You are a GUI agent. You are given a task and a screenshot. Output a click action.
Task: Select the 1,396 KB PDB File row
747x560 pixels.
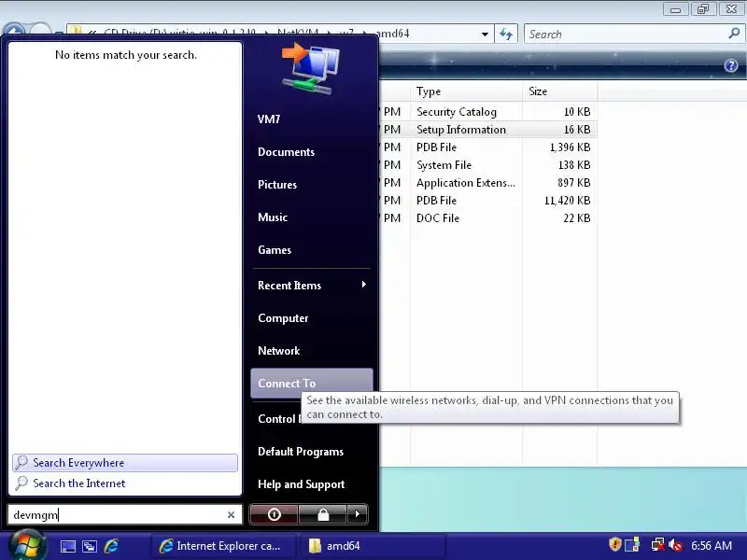487,147
